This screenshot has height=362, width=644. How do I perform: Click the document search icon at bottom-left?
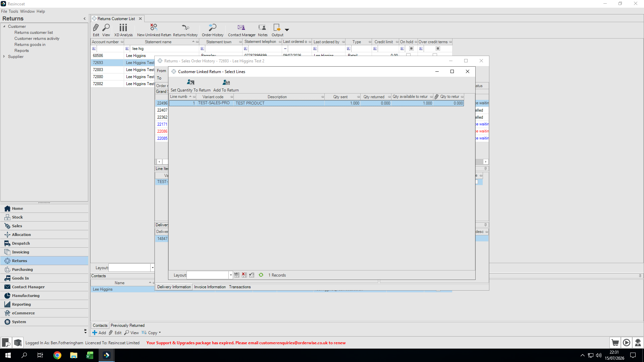[x=6, y=343]
